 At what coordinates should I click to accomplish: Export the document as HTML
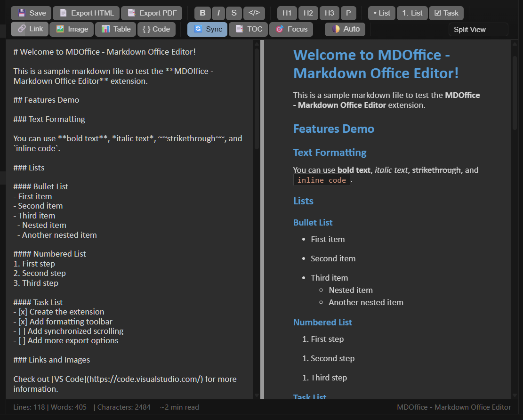coord(86,13)
